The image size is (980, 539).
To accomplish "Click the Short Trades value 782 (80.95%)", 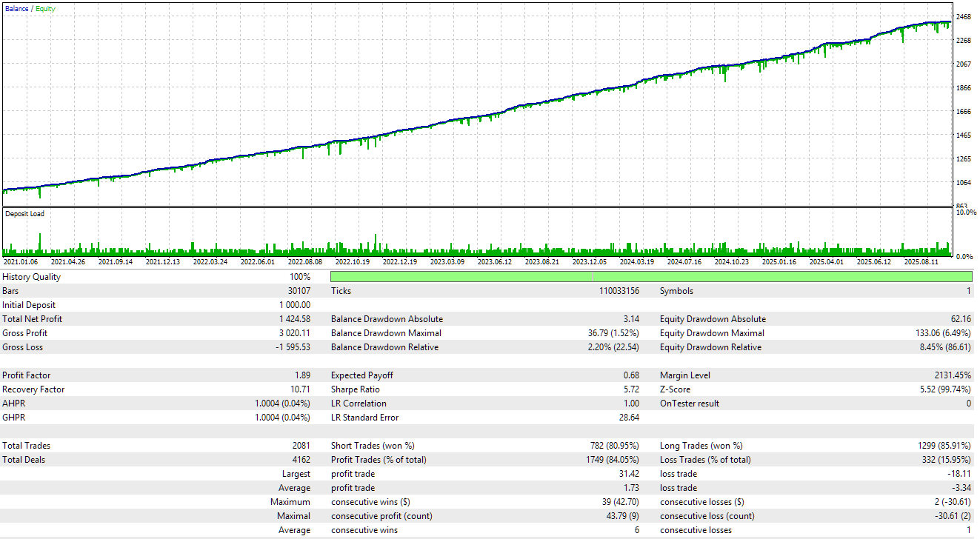I will coord(613,446).
